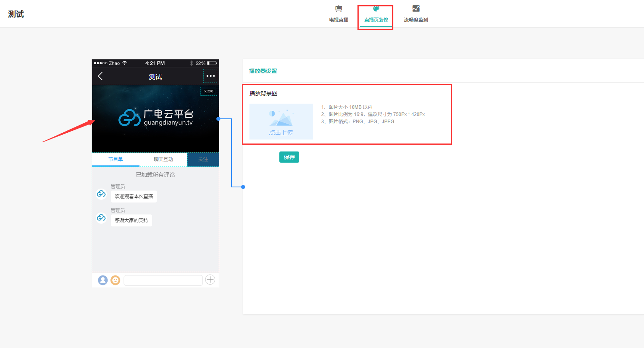Viewport: 644px width, 348px height.
Task: Click the viewer count badge 2306
Action: tap(209, 91)
